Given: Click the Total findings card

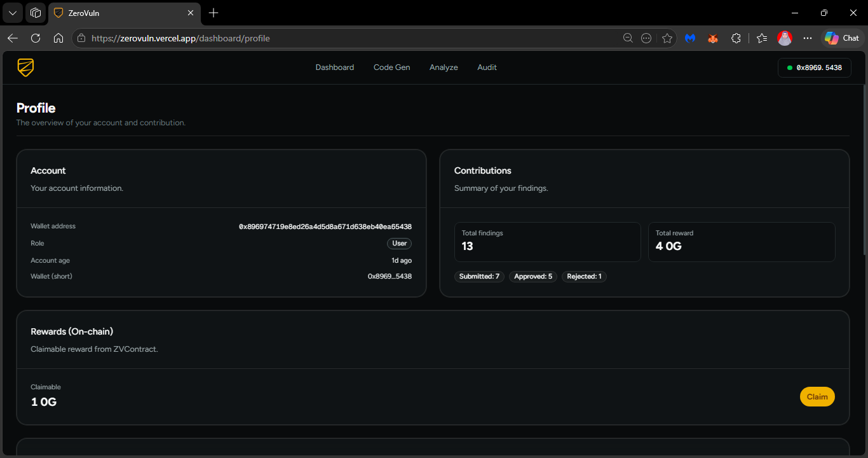Looking at the screenshot, I should (548, 242).
